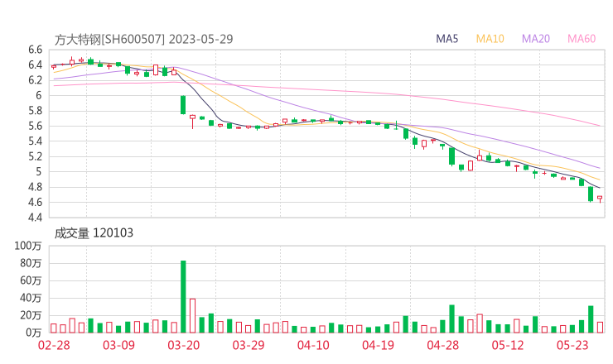The image size is (613, 364).
Task: Click the 03-29 date axis label
Action: pyautogui.click(x=249, y=345)
